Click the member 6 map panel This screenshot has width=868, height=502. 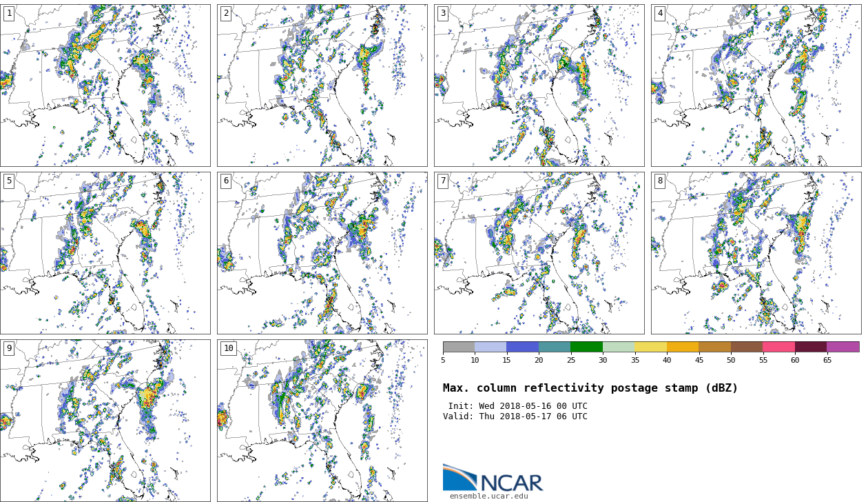click(322, 253)
